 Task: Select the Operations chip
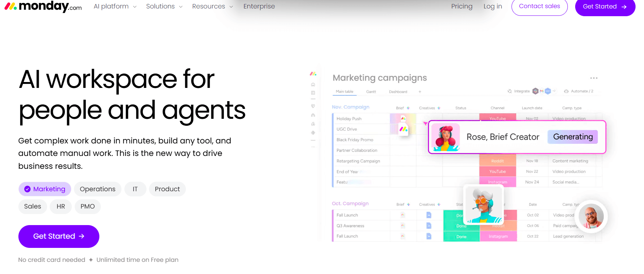[98, 189]
